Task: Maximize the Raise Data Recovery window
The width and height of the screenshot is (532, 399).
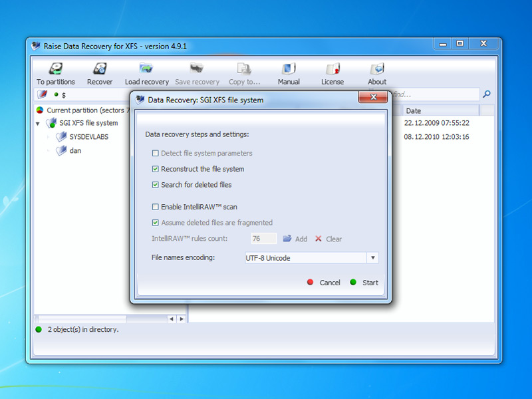Action: click(460, 43)
